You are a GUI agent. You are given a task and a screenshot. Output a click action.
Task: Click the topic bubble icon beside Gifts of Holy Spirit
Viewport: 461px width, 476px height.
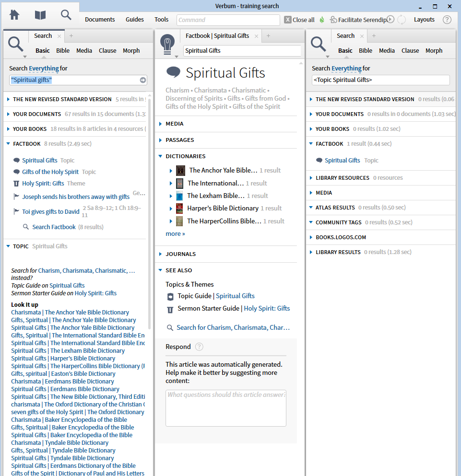coord(17,172)
